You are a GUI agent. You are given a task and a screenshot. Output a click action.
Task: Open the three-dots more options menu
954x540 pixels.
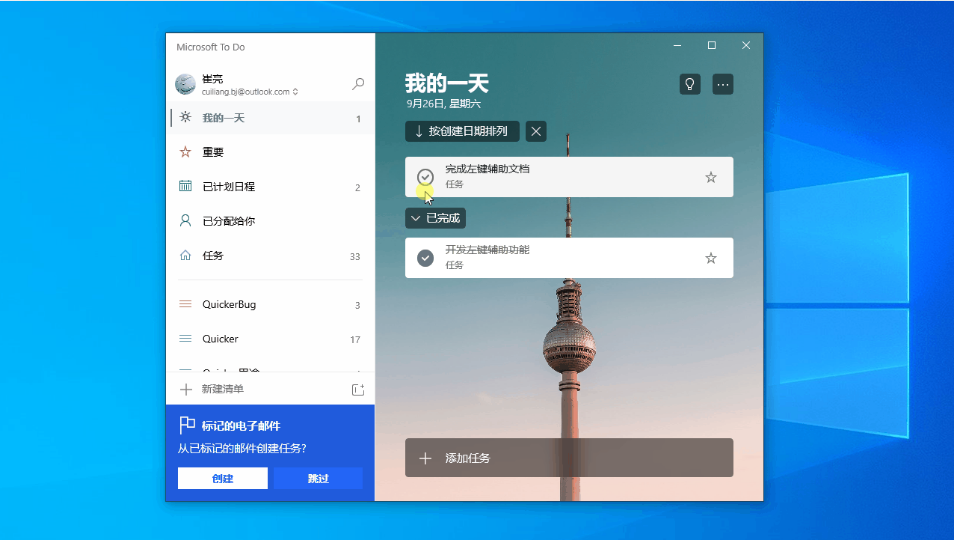[723, 84]
